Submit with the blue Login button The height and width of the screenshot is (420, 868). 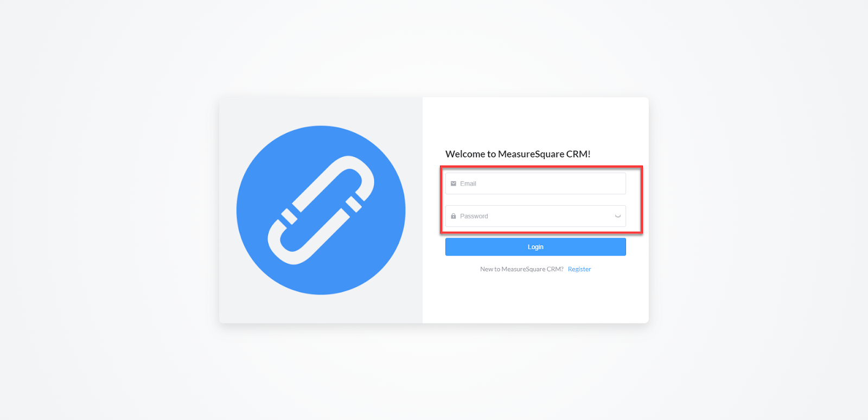pyautogui.click(x=535, y=247)
